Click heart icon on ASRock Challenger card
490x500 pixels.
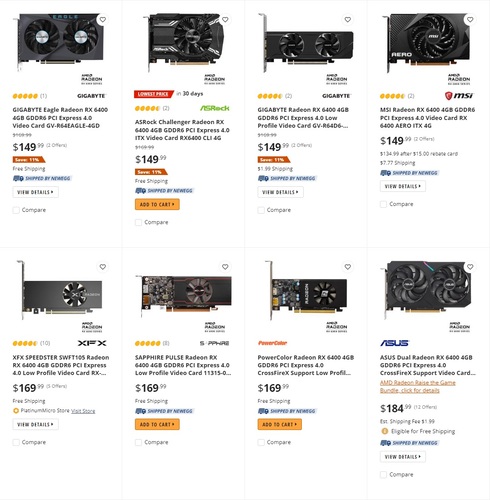tap(225, 20)
